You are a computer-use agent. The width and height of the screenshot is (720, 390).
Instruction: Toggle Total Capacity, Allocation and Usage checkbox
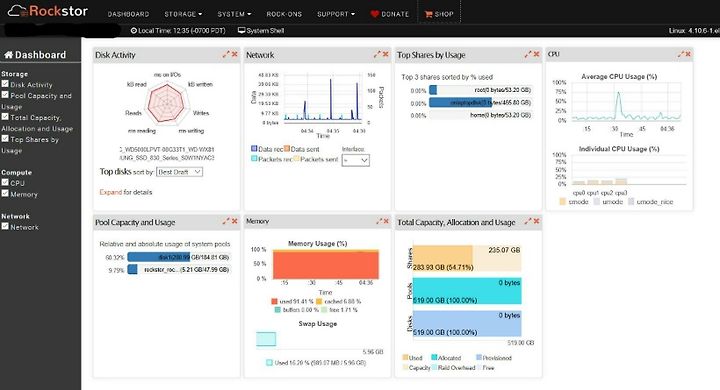click(5, 117)
